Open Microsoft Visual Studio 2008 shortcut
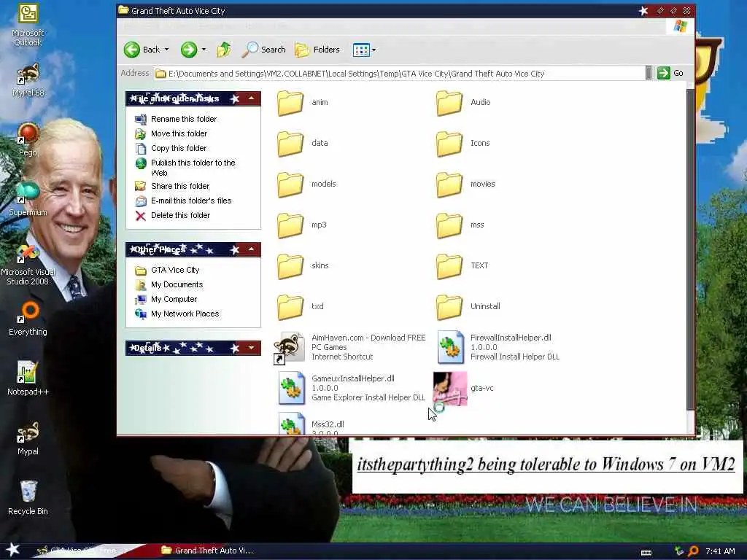The height and width of the screenshot is (560, 747). (x=28, y=265)
